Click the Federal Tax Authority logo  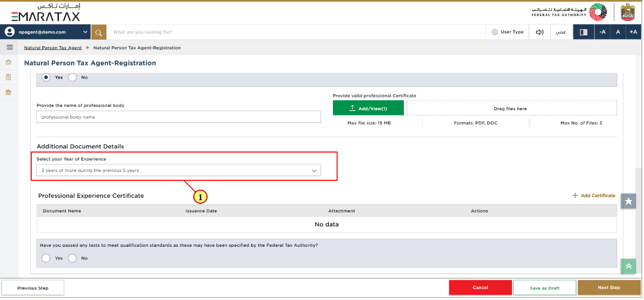click(570, 12)
